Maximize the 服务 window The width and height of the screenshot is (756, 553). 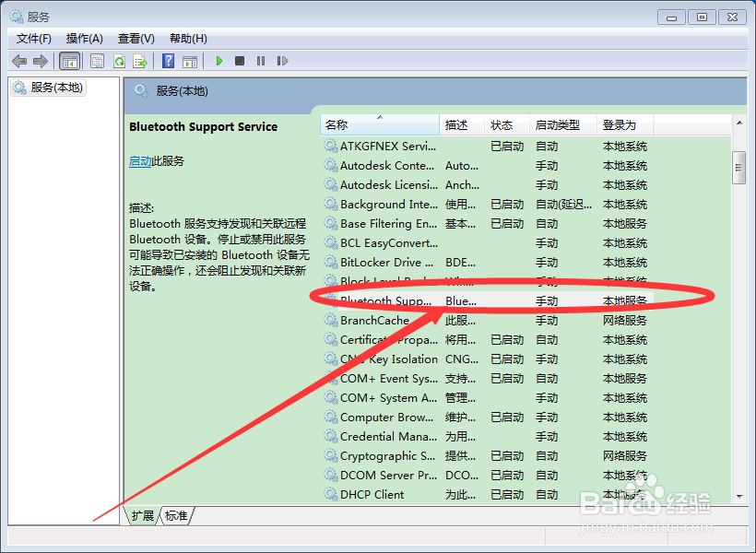[x=702, y=18]
